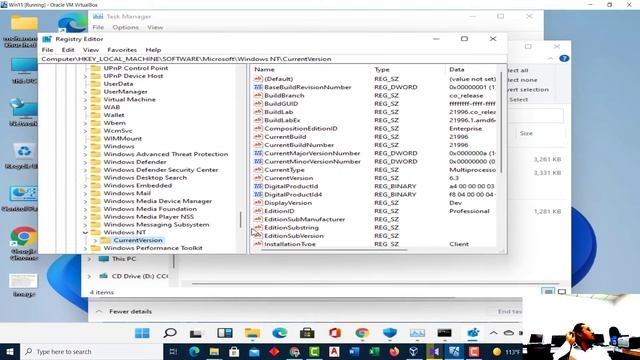Open Microsoft Store from the Windows 11 taskbar
Image resolution: width=640 pixels, height=360 pixels.
[x=307, y=333]
